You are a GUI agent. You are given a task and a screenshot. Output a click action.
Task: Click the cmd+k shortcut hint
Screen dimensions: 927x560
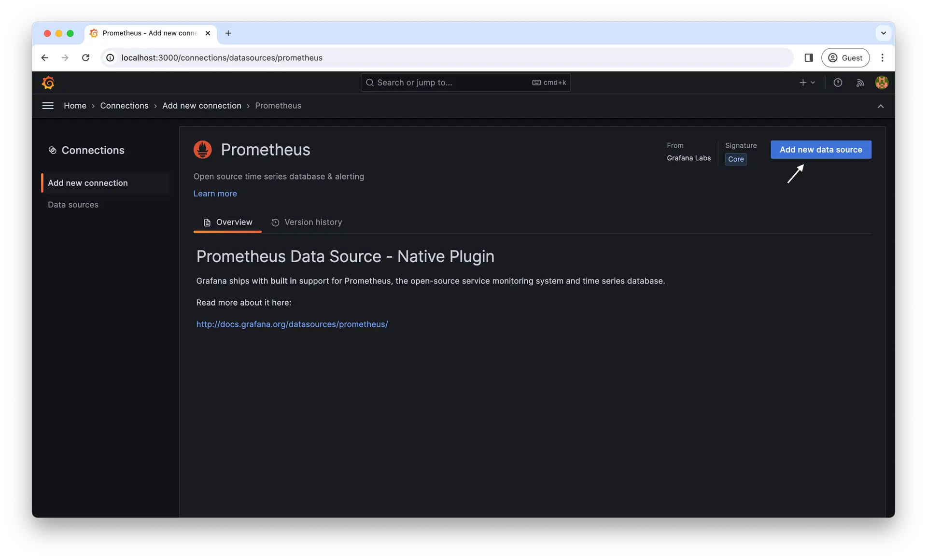(549, 83)
